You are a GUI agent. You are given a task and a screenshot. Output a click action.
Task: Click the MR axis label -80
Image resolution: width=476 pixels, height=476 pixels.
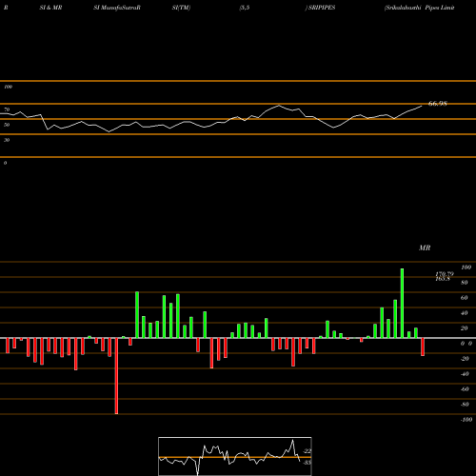tap(465, 405)
